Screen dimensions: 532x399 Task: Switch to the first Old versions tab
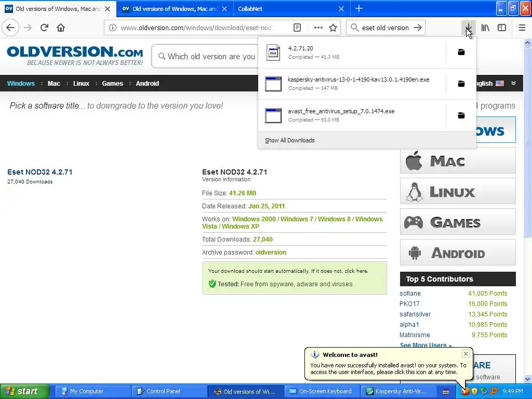pos(58,9)
